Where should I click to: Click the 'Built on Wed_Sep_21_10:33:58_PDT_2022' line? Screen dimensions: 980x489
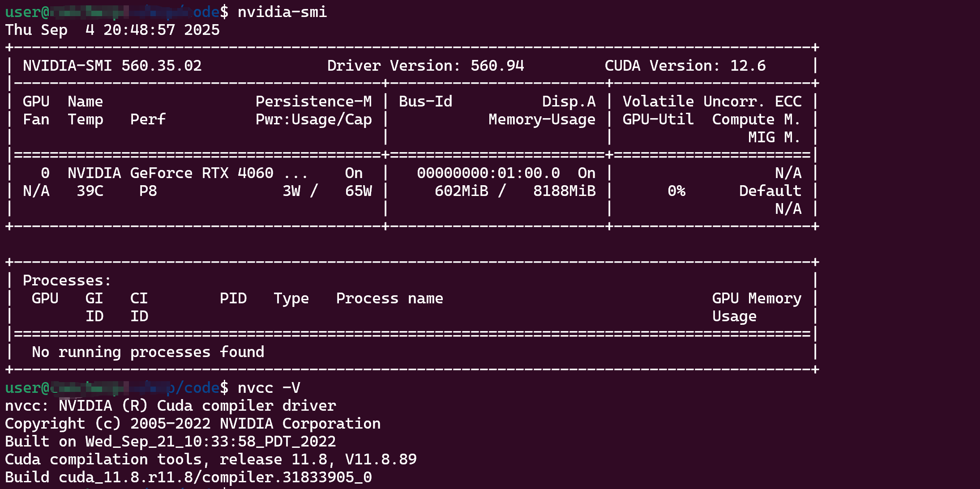click(171, 442)
